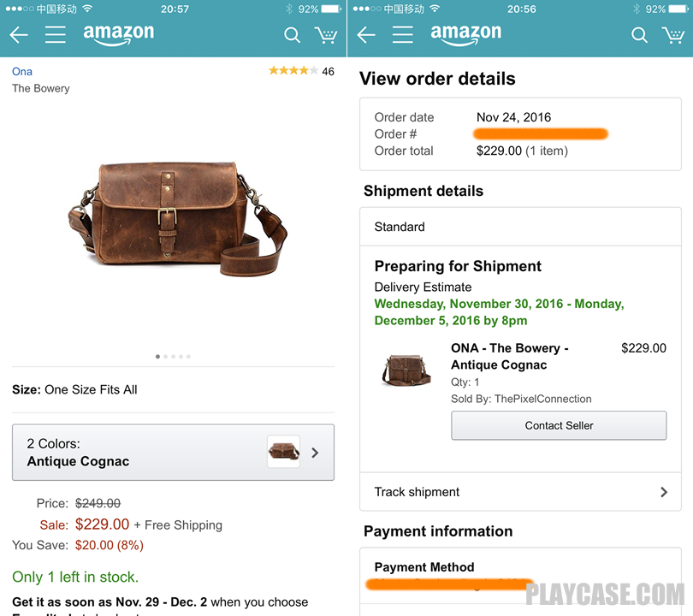Tap the Antique Cognac color swatch thumbnail

[x=284, y=452]
